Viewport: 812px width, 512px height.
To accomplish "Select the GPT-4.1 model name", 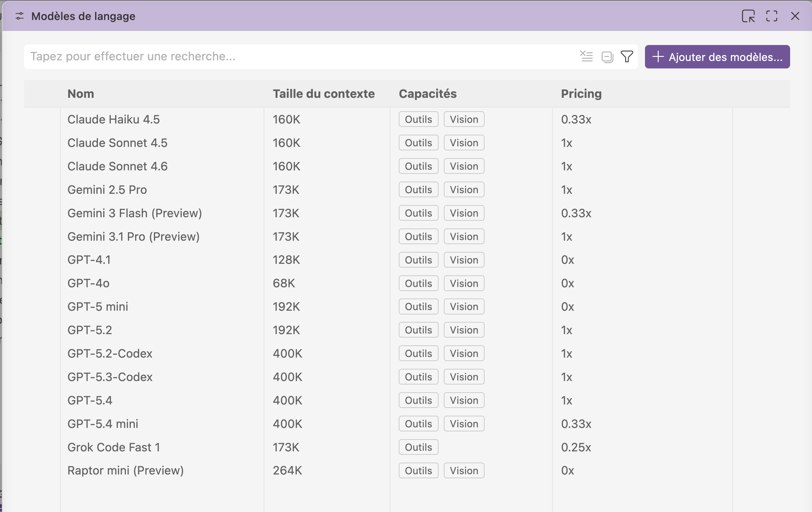I will point(89,260).
